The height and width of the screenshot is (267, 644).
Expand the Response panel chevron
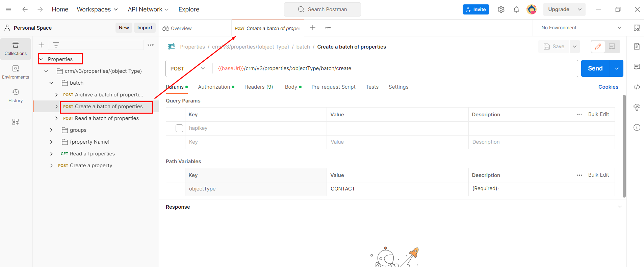[620, 207]
